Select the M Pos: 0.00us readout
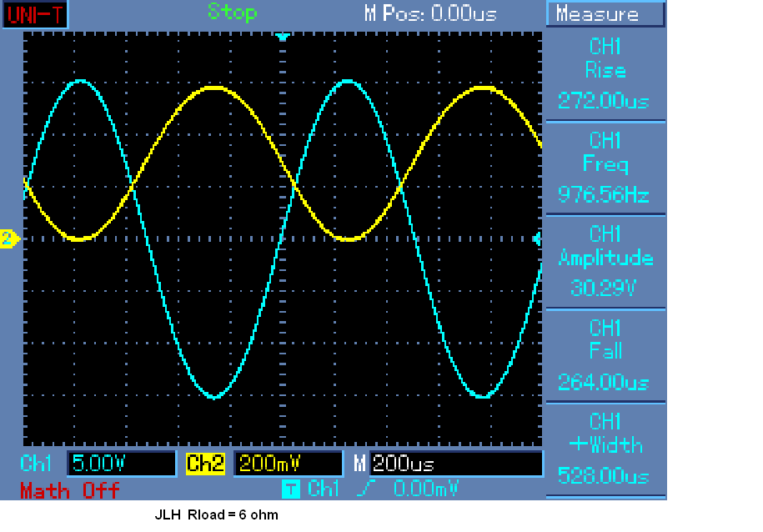This screenshot has height=532, width=763. point(430,13)
